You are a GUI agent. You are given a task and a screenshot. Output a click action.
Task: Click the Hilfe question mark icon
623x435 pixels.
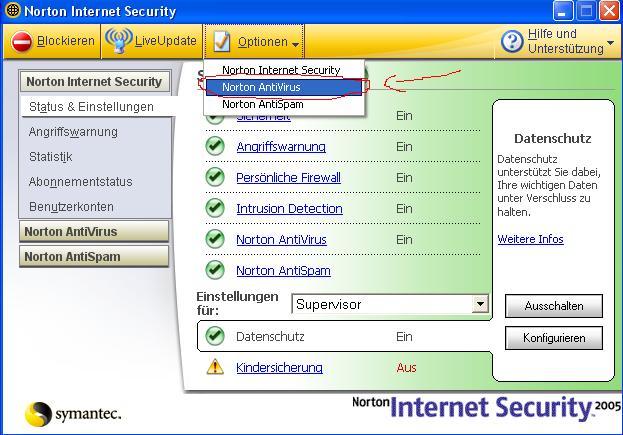click(512, 42)
